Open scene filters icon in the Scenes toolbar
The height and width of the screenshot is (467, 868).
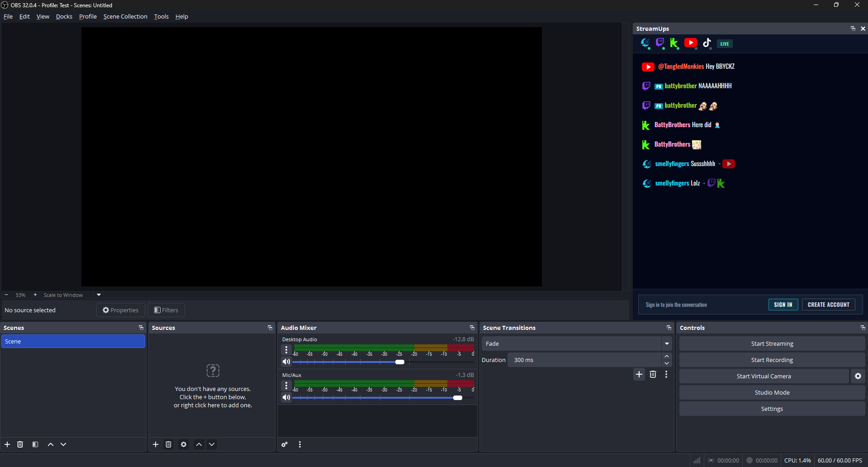[x=35, y=444]
